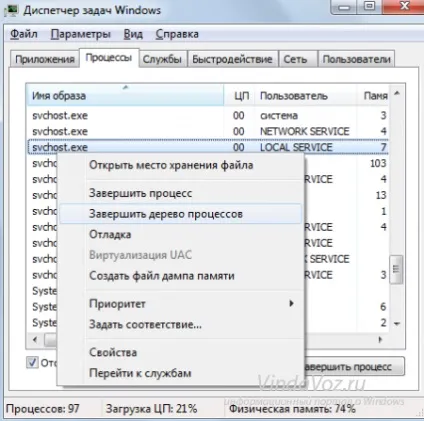
Task: Sort by the ЦП column header
Action: (240, 96)
